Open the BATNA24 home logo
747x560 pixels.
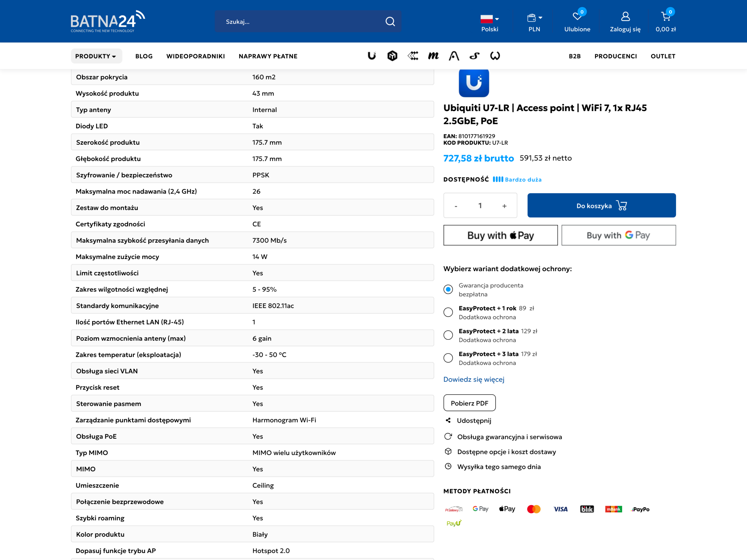point(108,21)
